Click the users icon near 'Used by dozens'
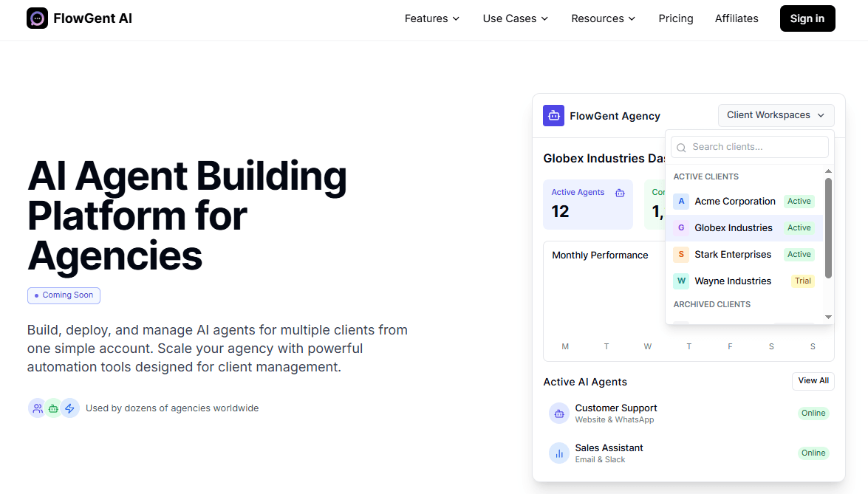The width and height of the screenshot is (868, 494). (x=37, y=408)
